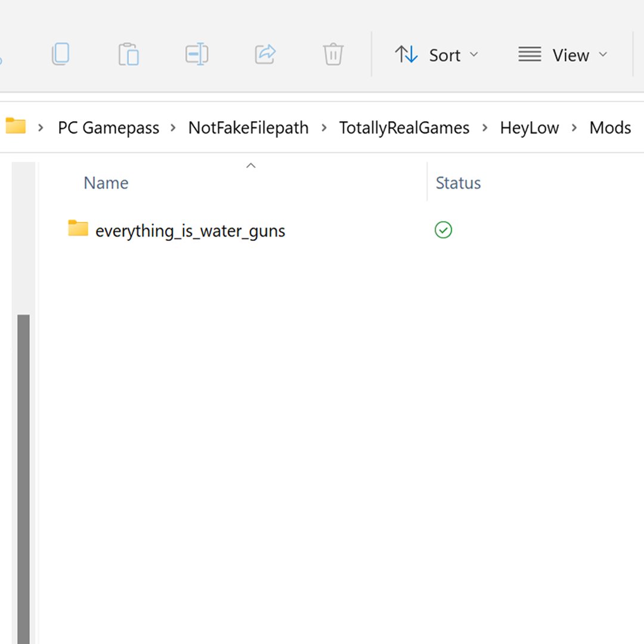
Task: Click the Delete trash can icon
Action: (x=333, y=54)
